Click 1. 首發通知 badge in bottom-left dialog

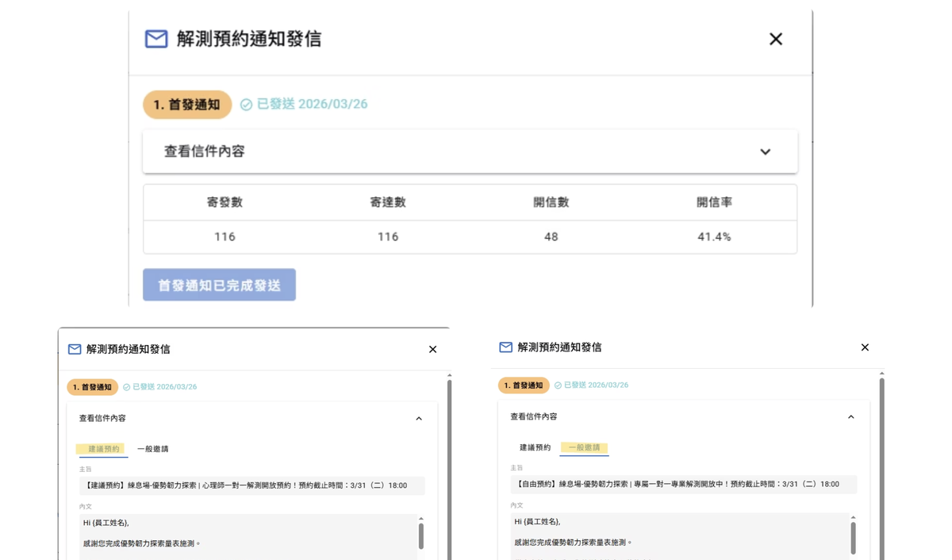pyautogui.click(x=93, y=387)
